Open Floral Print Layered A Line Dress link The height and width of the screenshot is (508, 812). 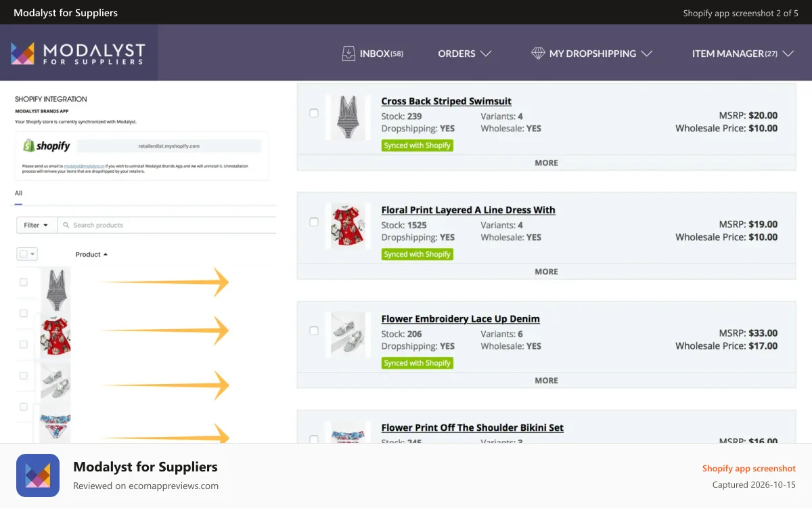(x=468, y=210)
